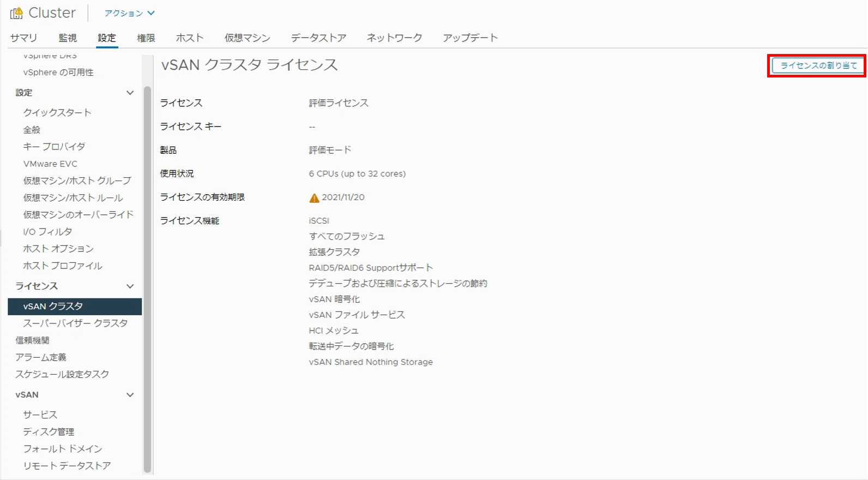
Task: Select the 設定 tab
Action: [107, 38]
